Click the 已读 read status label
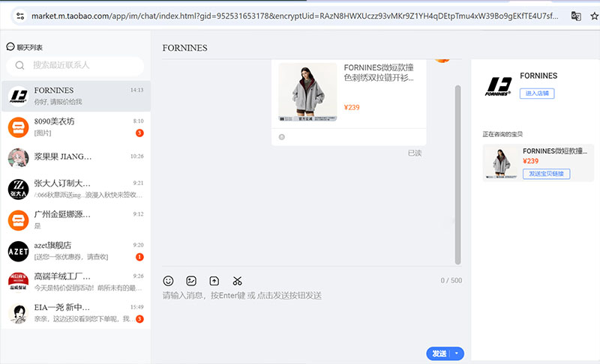This screenshot has width=600, height=364. click(415, 153)
